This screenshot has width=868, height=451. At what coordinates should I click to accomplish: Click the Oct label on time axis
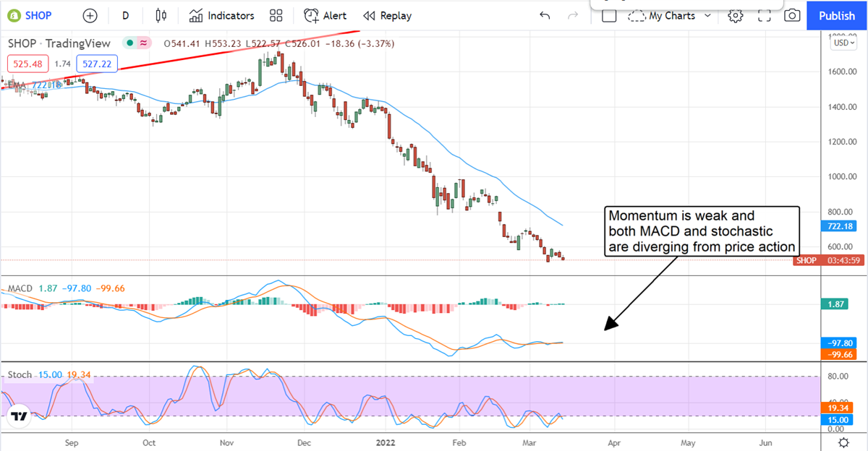coord(148,442)
